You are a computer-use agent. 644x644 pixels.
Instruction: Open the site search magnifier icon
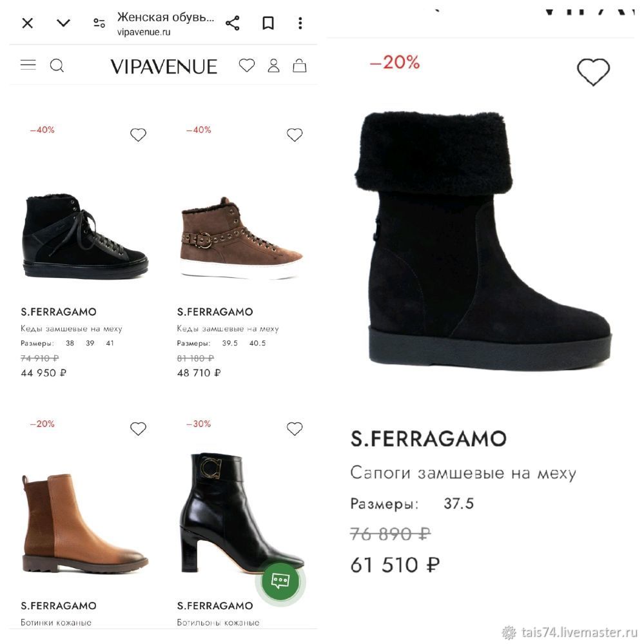[x=57, y=65]
